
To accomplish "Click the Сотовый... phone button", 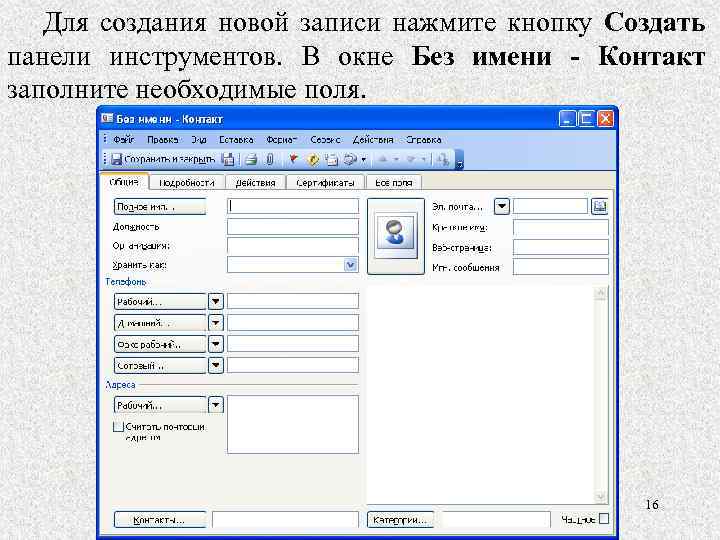I will 160,366.
